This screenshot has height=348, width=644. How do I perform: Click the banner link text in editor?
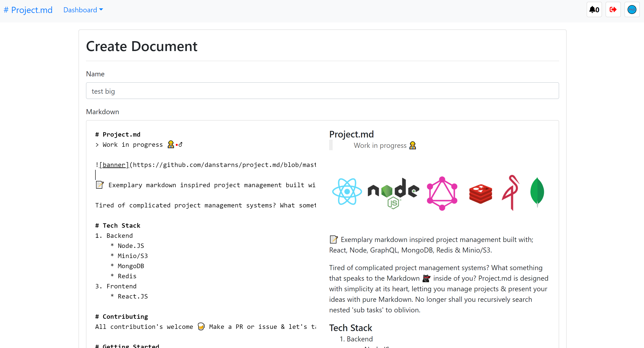tap(114, 165)
